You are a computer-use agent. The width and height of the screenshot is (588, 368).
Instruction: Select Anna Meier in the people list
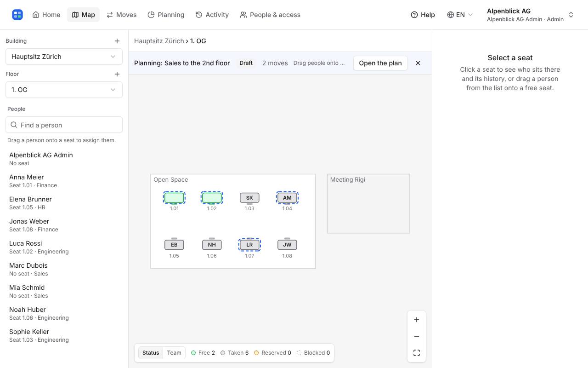click(64, 181)
